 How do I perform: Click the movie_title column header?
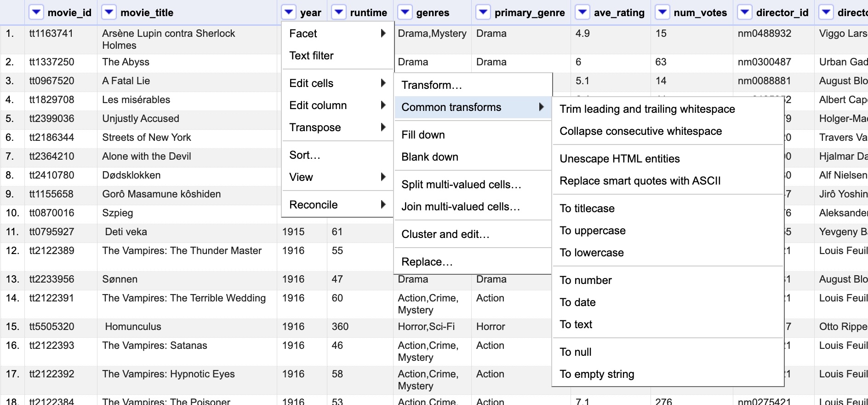[x=147, y=13]
